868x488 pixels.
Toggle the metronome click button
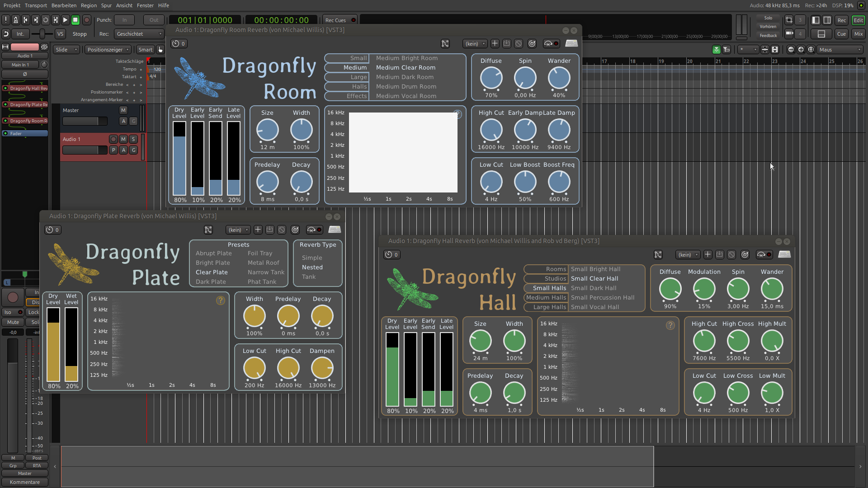[16, 20]
